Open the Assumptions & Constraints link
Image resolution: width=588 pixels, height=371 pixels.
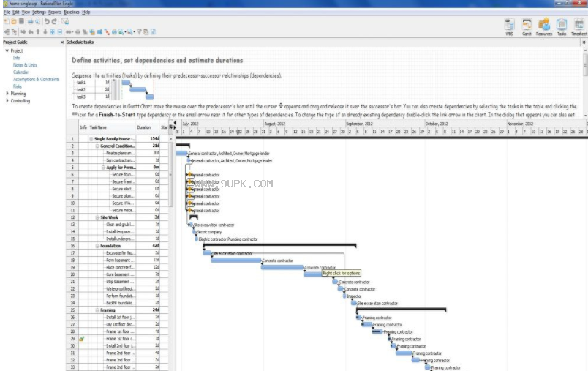coord(37,79)
